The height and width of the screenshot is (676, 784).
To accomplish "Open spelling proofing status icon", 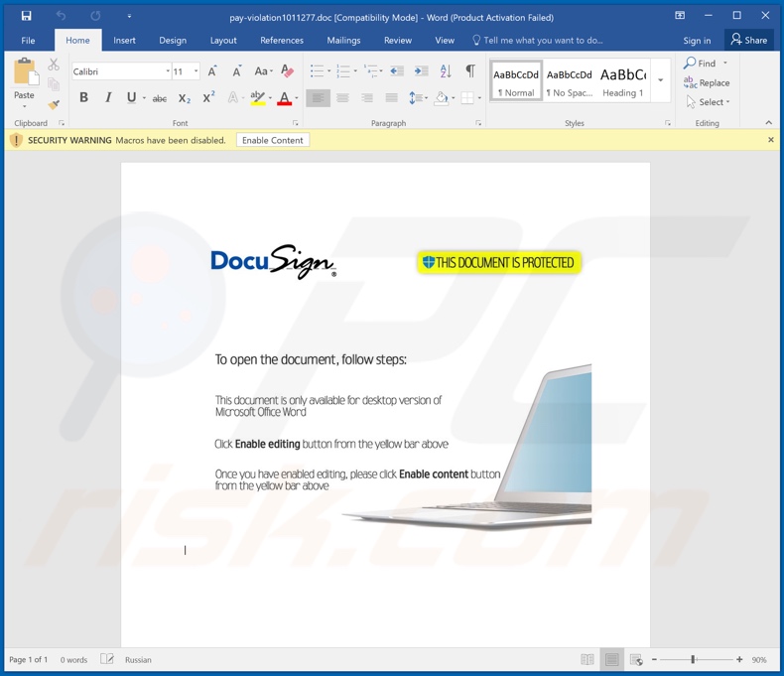I will (x=107, y=659).
